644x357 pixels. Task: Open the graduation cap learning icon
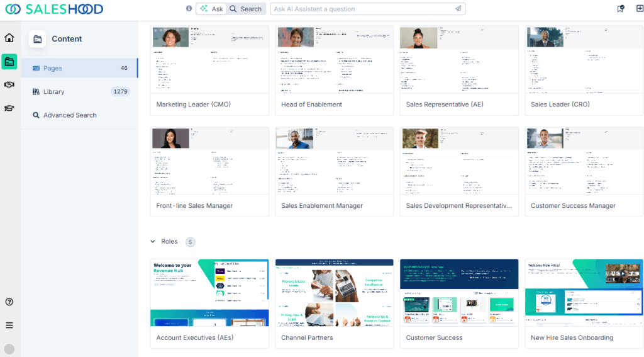click(x=9, y=108)
